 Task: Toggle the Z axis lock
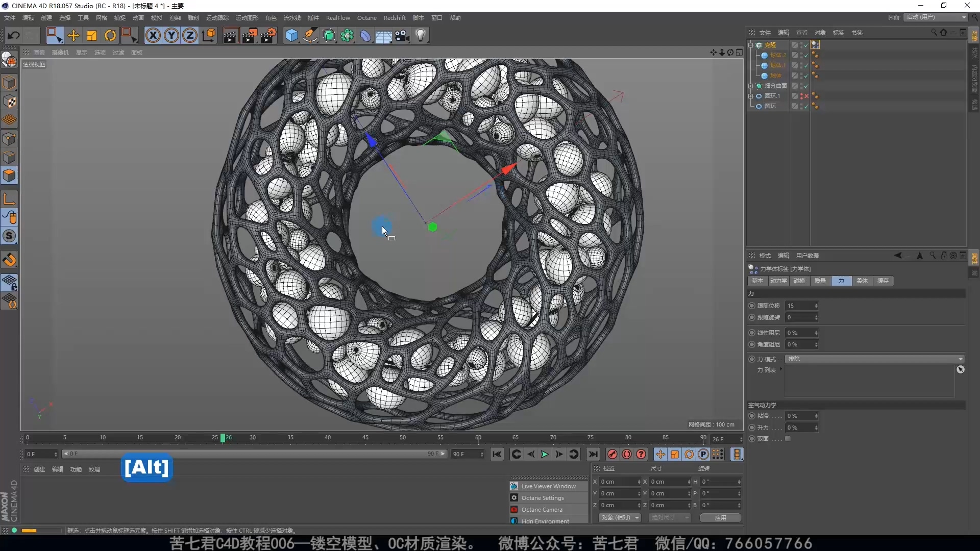pos(190,35)
